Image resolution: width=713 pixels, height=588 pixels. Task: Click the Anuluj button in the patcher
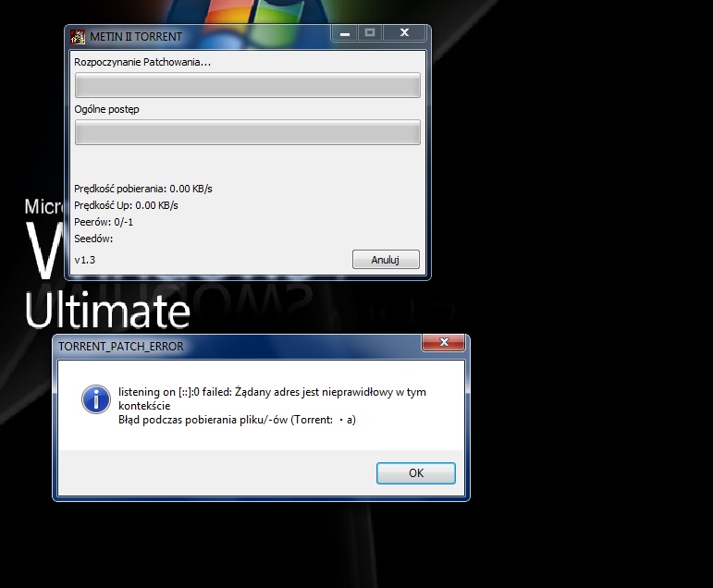pos(386,259)
